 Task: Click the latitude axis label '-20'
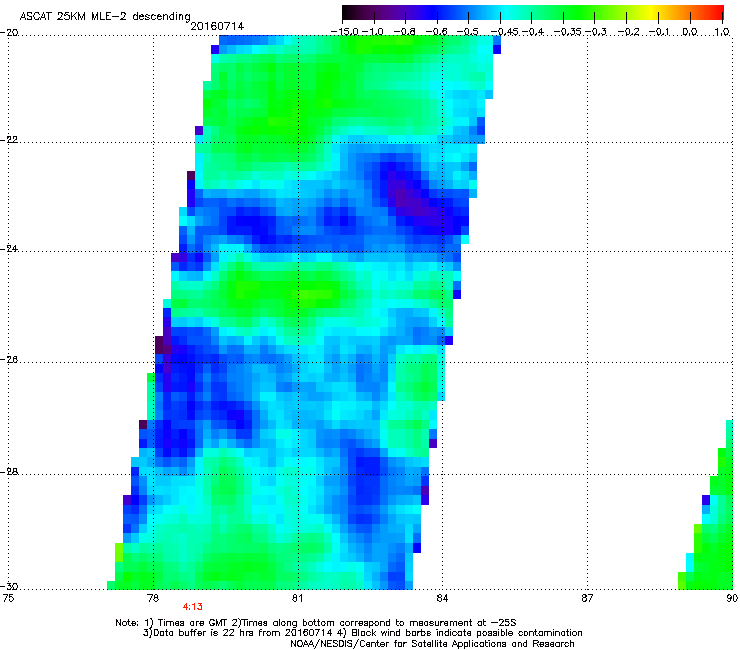pos(9,33)
